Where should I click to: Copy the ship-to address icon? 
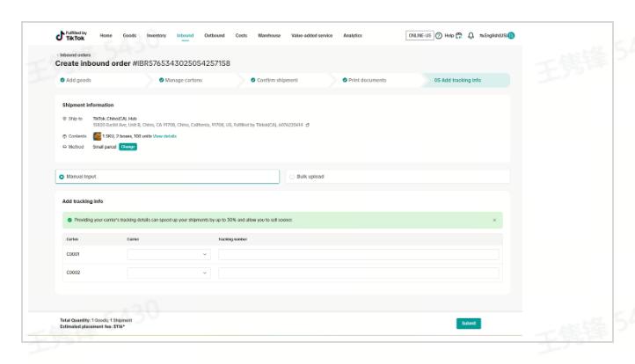pos(307,125)
